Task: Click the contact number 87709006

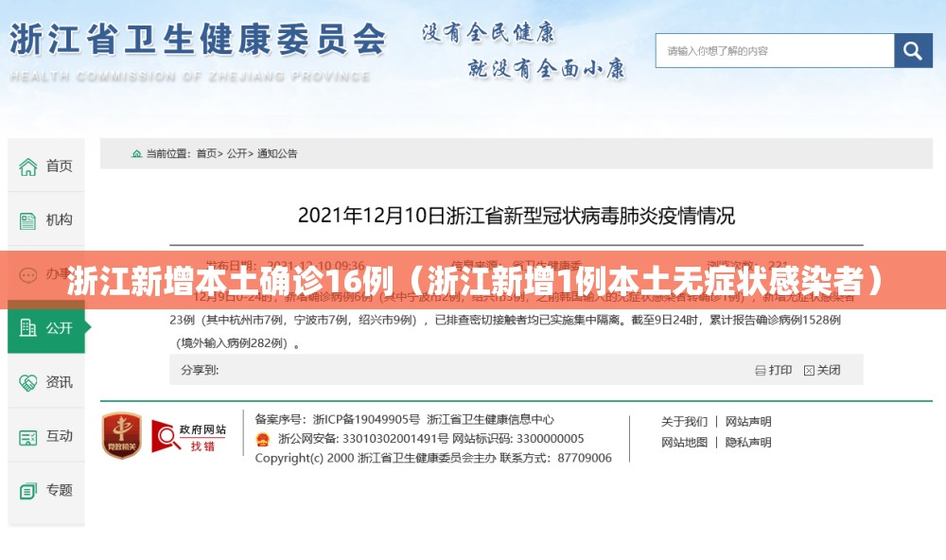Action: 585,458
